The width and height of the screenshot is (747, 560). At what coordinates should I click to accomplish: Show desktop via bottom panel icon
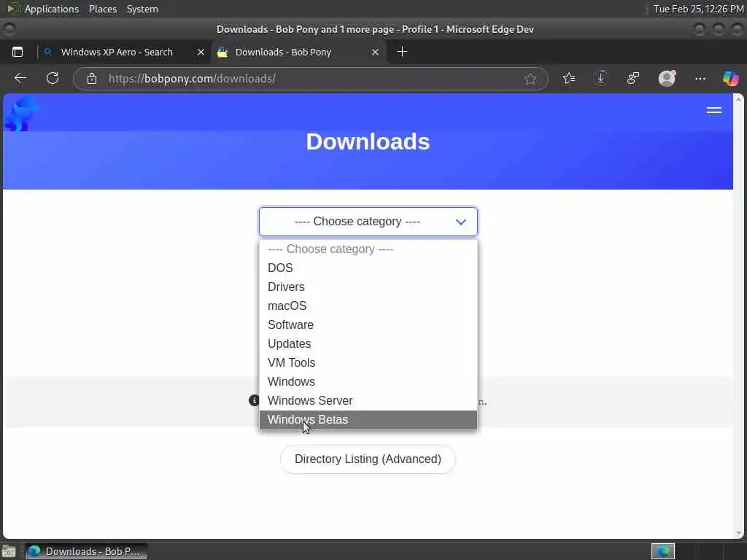point(9,551)
